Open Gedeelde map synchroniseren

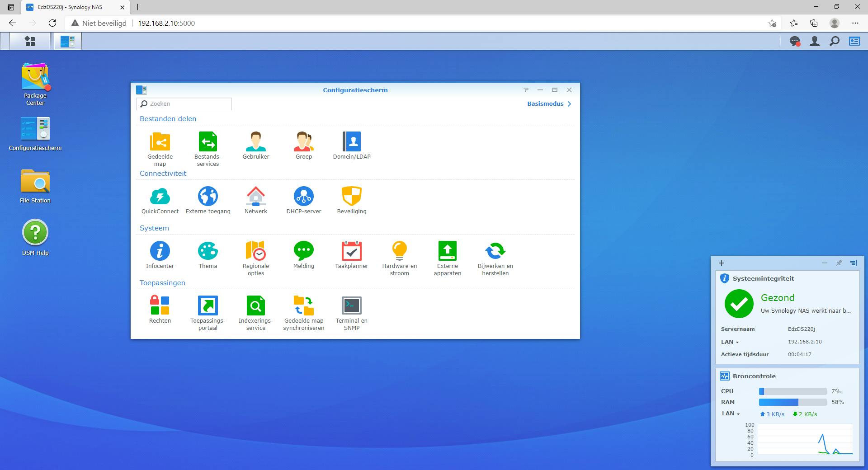(x=304, y=313)
